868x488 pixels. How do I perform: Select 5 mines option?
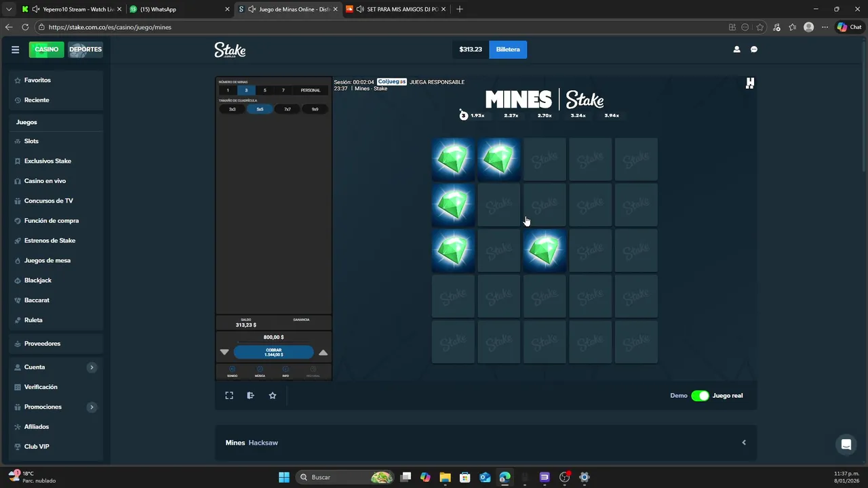click(x=264, y=90)
